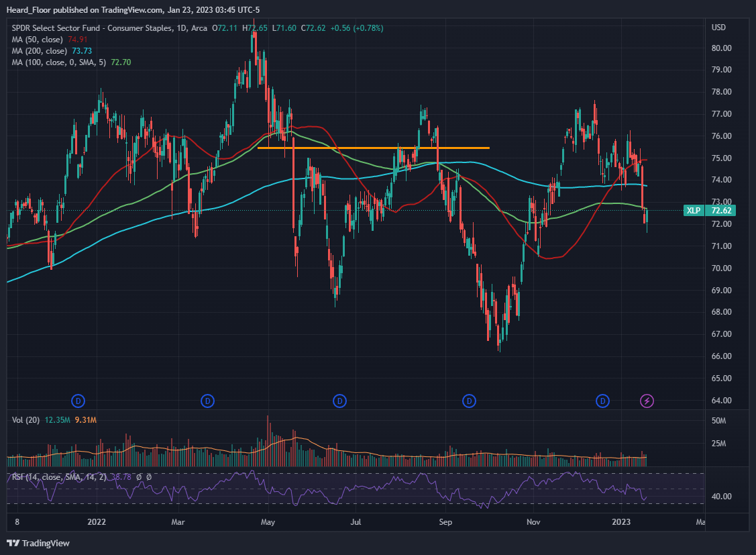Click the Sep time axis label
This screenshot has height=555, width=756.
click(445, 521)
